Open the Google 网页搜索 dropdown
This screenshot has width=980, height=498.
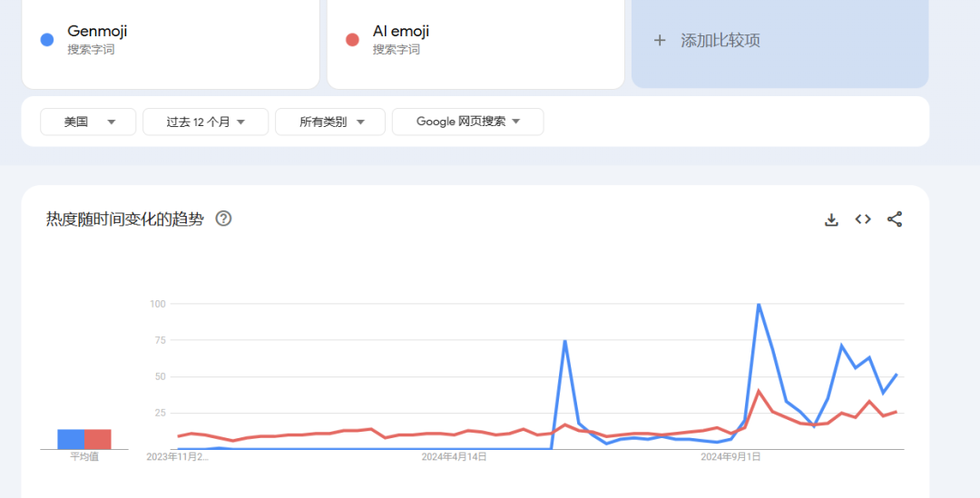click(x=467, y=122)
